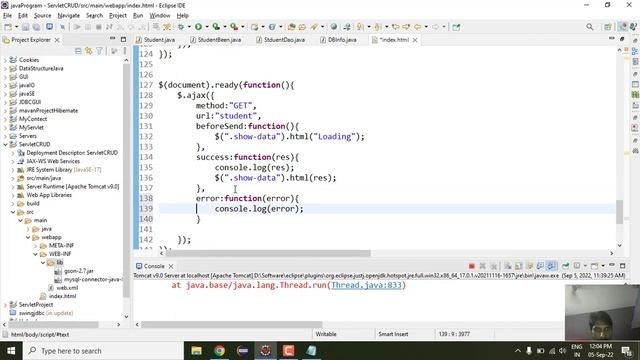Open Google Chrome from the taskbar

tap(220, 351)
